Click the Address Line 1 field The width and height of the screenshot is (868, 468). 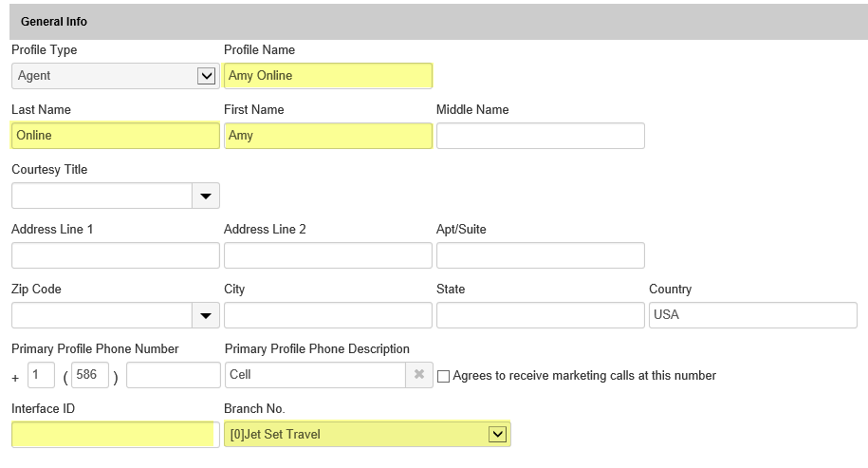115,255
